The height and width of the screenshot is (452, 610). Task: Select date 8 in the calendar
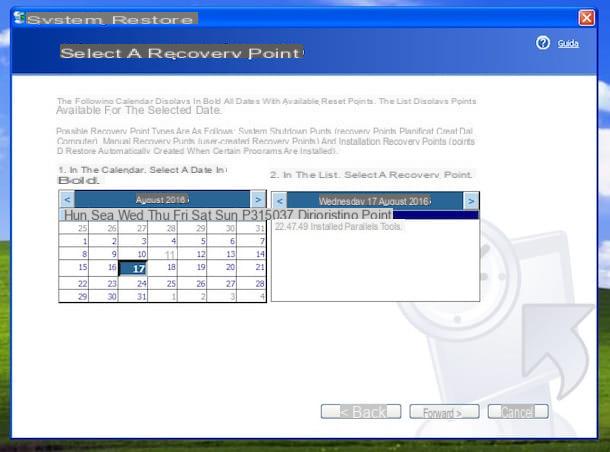coord(74,254)
